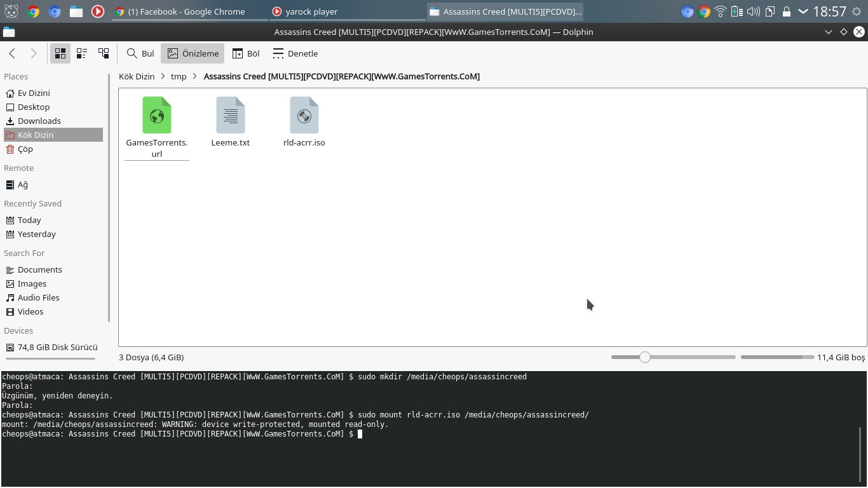Toggle Böl split view
The image size is (868, 488).
pyautogui.click(x=246, y=53)
